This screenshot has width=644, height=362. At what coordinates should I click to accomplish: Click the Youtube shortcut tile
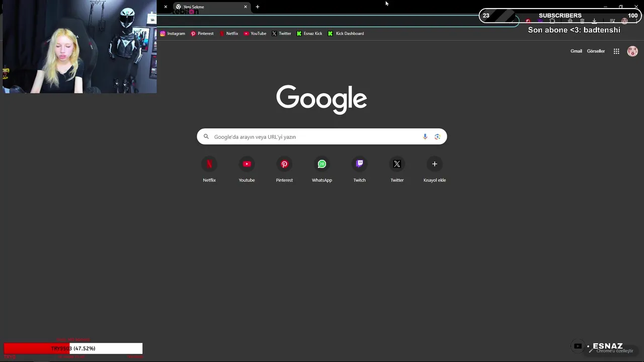click(x=247, y=169)
